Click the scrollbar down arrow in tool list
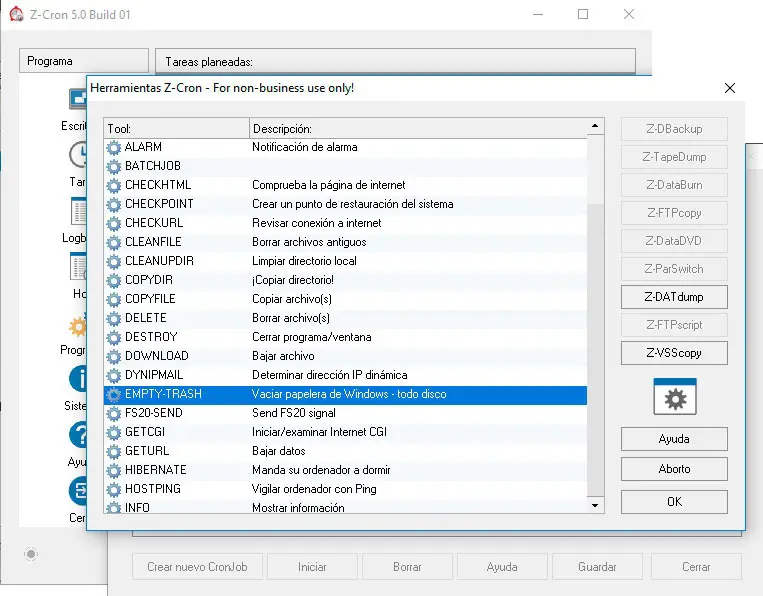 point(595,505)
